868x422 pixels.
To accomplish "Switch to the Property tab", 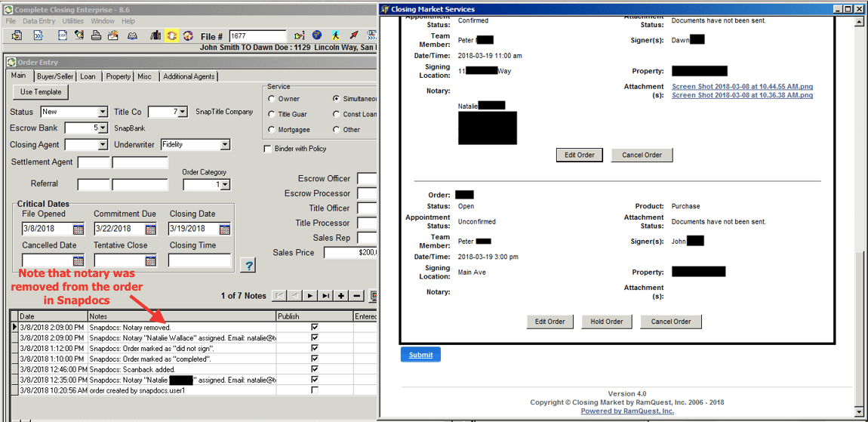I will tap(119, 76).
